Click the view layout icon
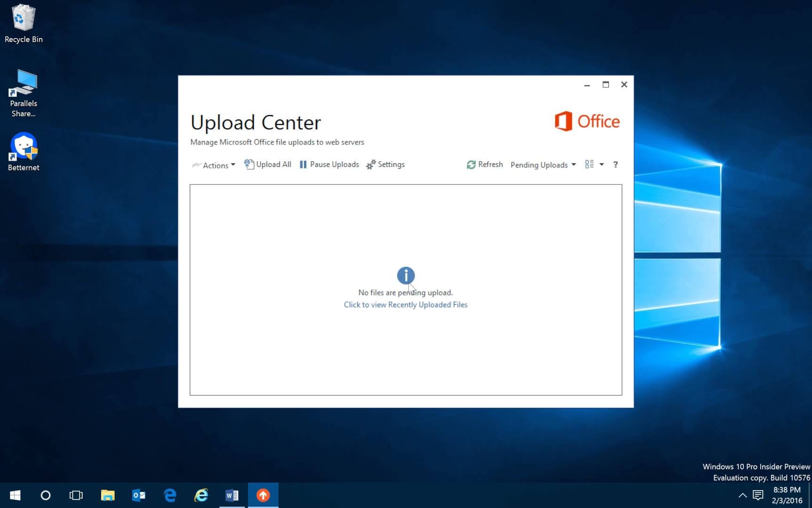The height and width of the screenshot is (508, 812). click(x=589, y=164)
